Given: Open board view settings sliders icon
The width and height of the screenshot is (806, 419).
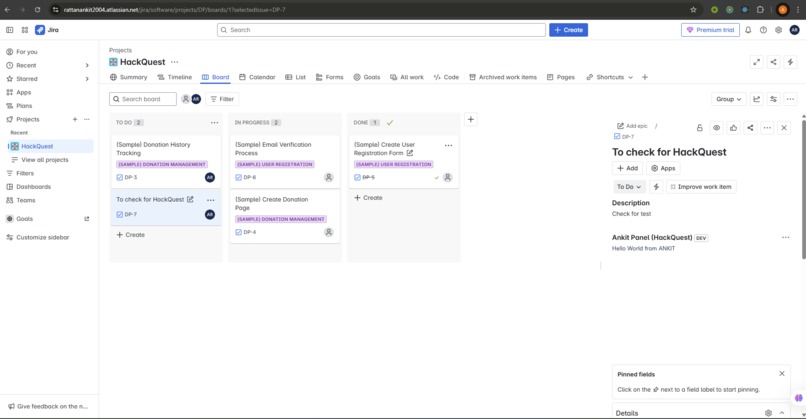Looking at the screenshot, I should [773, 99].
